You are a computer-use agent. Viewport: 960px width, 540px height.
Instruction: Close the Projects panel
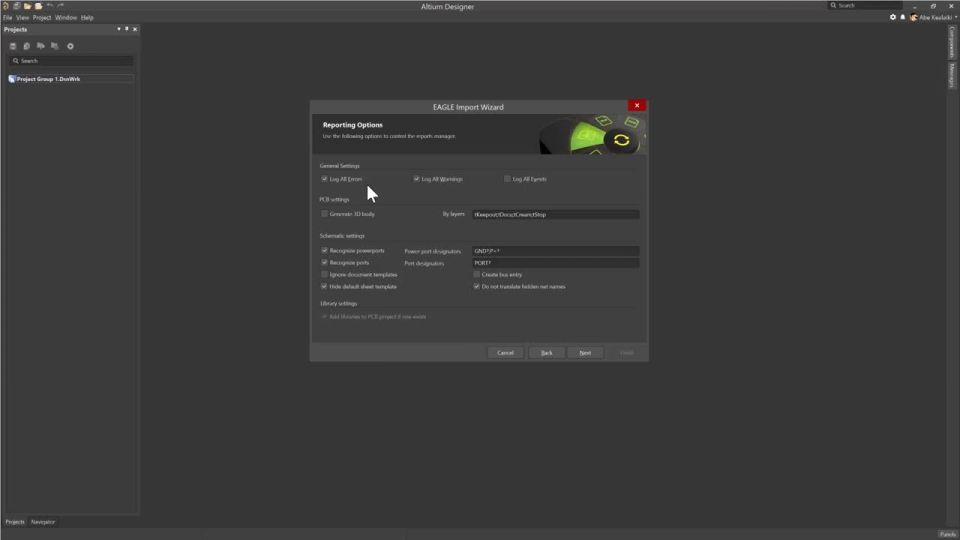click(x=135, y=29)
